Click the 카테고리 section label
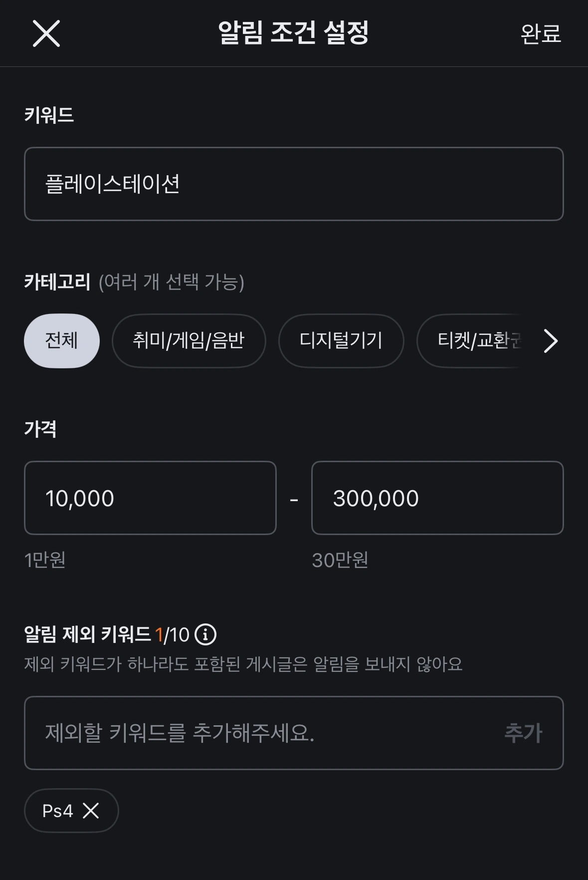The image size is (588, 880). pyautogui.click(x=57, y=282)
